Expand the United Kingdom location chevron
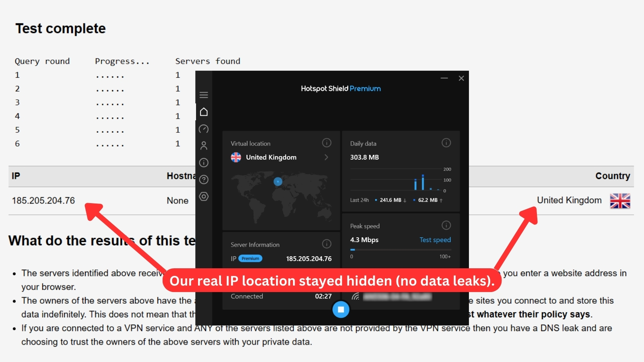Viewport: 644px width, 362px height. [326, 157]
